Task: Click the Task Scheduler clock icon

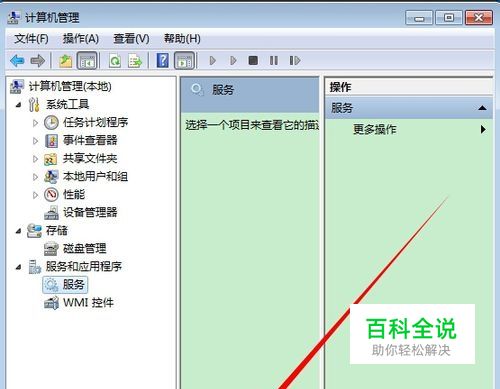Action: (x=51, y=123)
